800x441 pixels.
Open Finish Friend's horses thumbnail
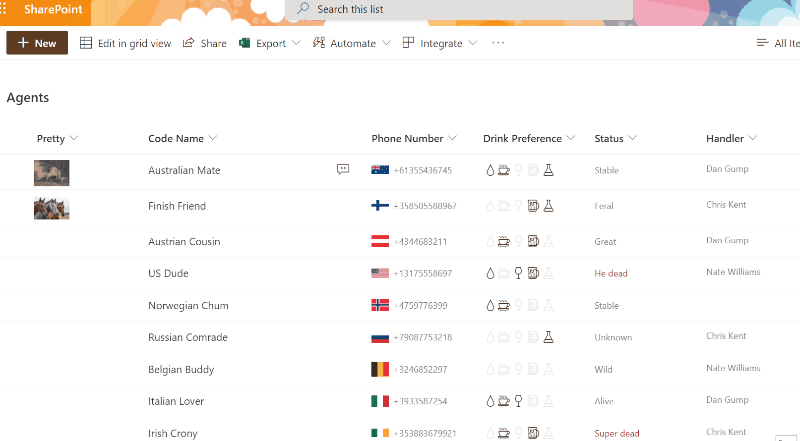click(52, 208)
